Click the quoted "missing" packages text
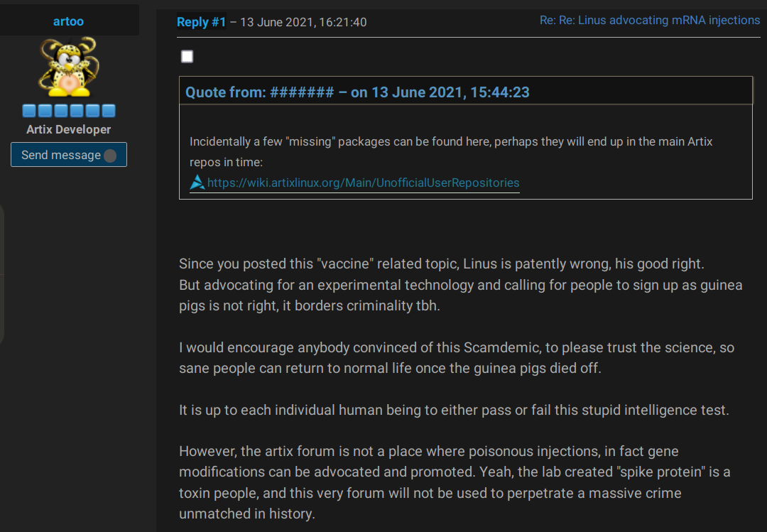 click(450, 151)
